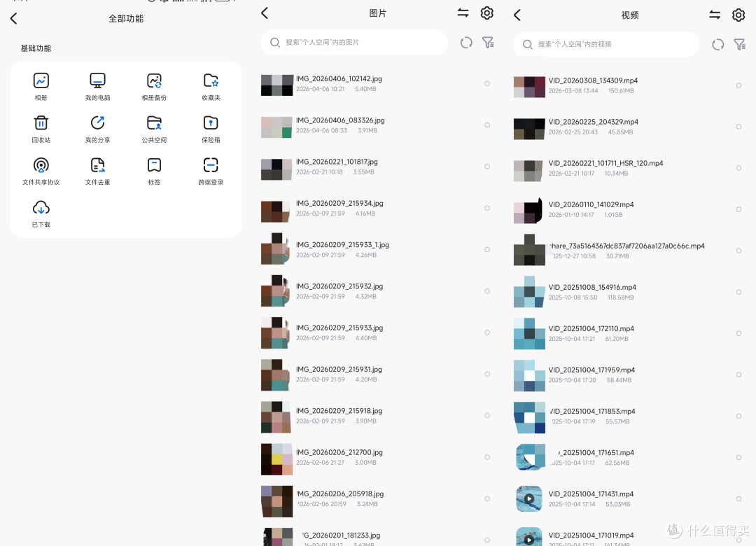This screenshot has width=756, height=546.
Task: Go back from 图片 page
Action: pyautogui.click(x=264, y=13)
